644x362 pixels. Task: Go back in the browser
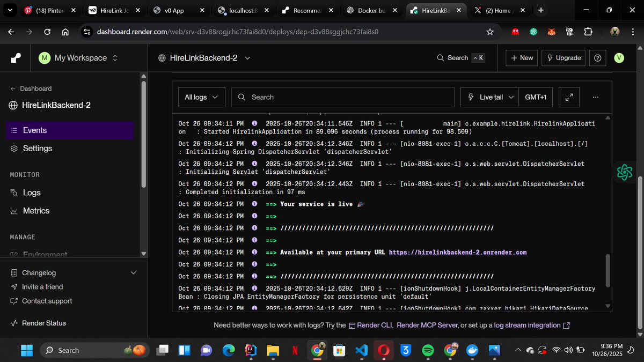(x=11, y=32)
